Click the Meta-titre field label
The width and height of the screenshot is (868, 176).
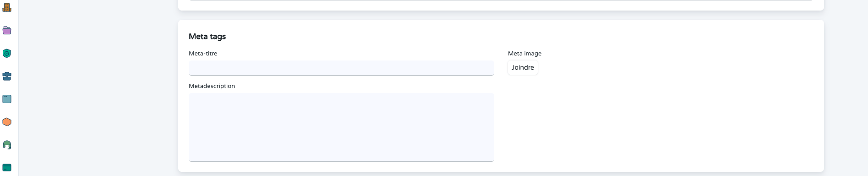tap(203, 53)
